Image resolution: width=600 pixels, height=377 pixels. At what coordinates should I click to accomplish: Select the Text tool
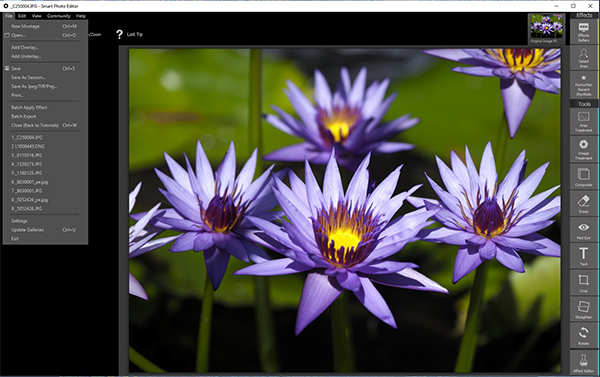tap(584, 256)
